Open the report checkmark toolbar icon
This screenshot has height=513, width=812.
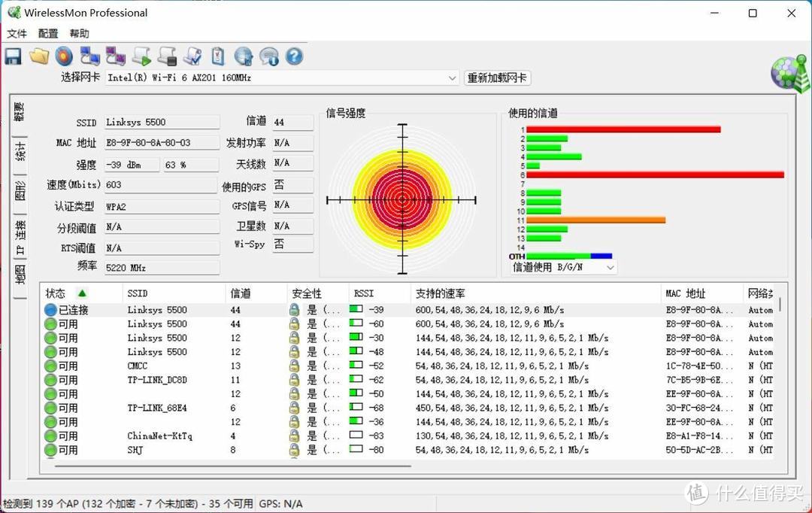pos(192,56)
